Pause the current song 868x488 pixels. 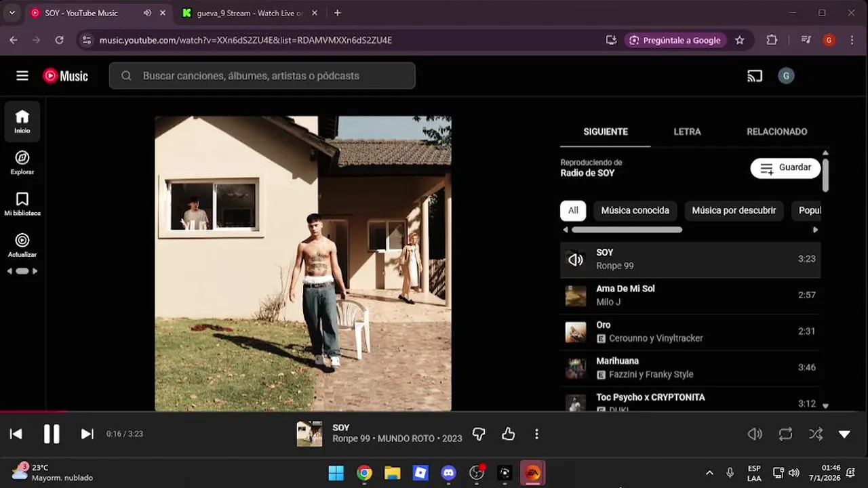pos(52,434)
